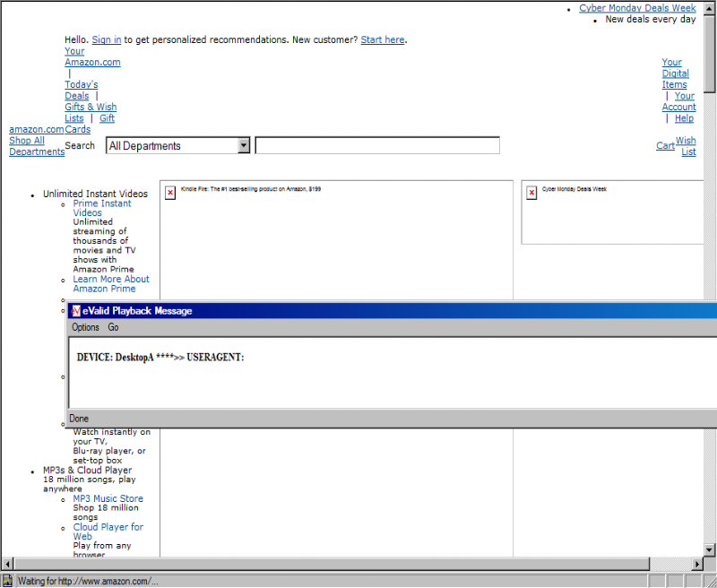The width and height of the screenshot is (717, 588).
Task: Open the Options menu in eValid Playback Message
Action: coord(85,327)
